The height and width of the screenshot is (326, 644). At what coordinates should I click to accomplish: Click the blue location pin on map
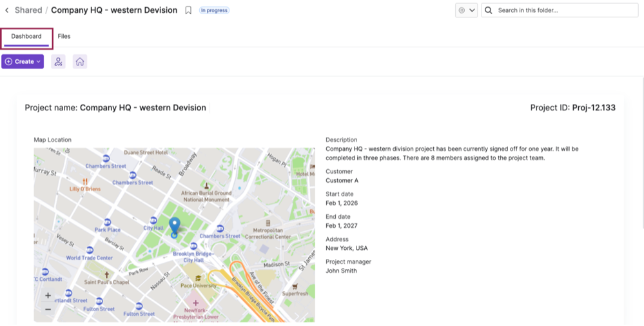point(175,227)
